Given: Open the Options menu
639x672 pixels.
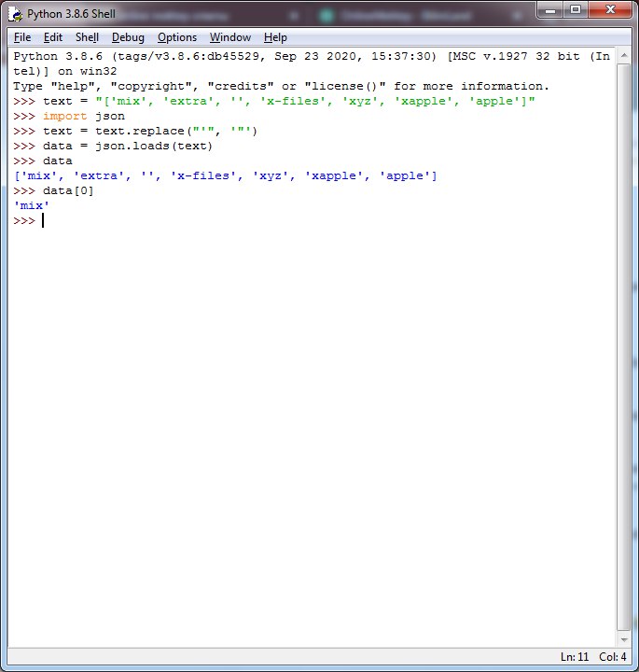Looking at the screenshot, I should click(x=177, y=37).
